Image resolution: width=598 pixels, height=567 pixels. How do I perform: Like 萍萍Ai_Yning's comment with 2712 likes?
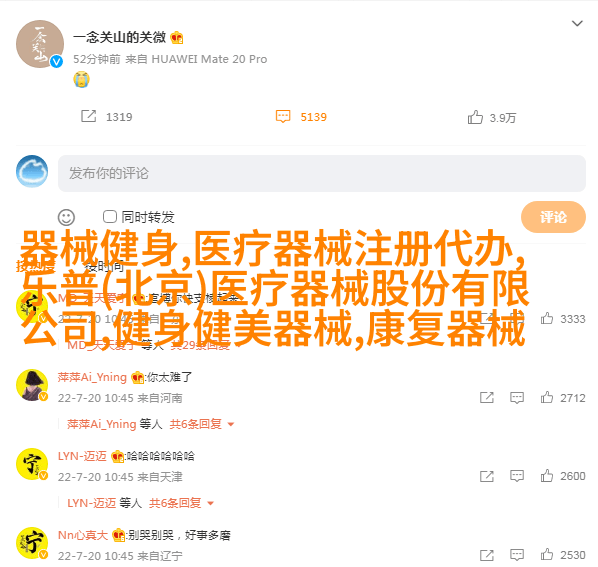[x=547, y=397]
